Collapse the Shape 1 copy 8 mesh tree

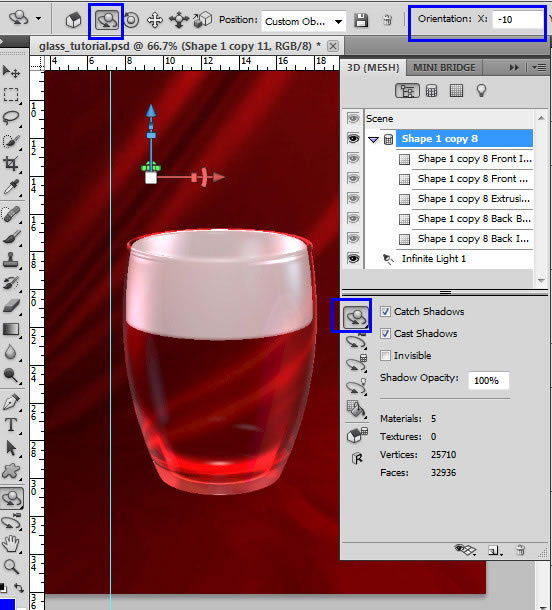point(373,139)
